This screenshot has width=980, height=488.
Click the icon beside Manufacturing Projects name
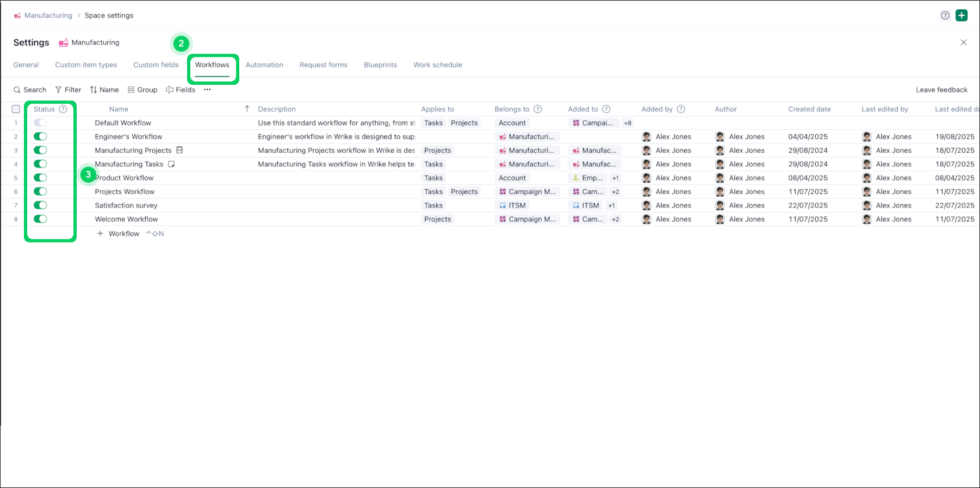click(x=179, y=150)
